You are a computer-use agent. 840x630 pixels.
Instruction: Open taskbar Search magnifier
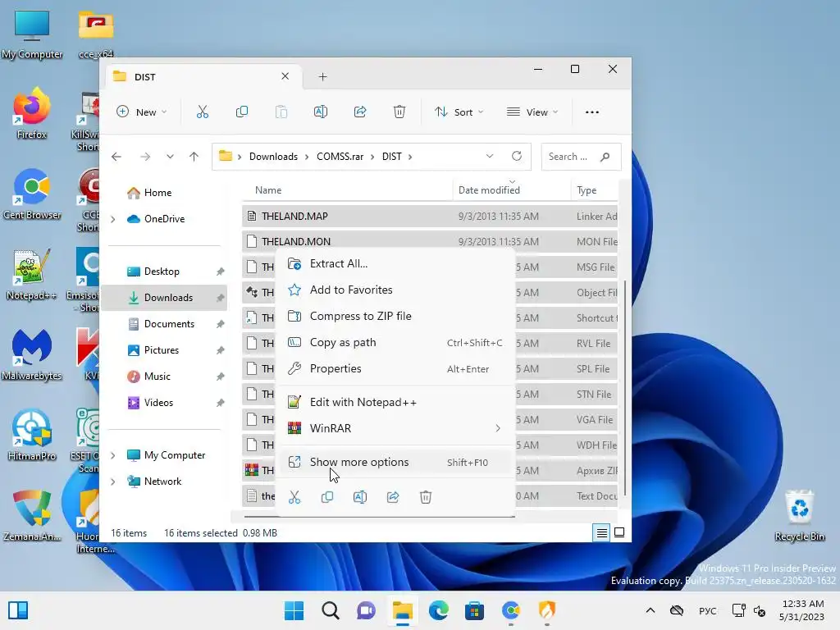tap(330, 610)
